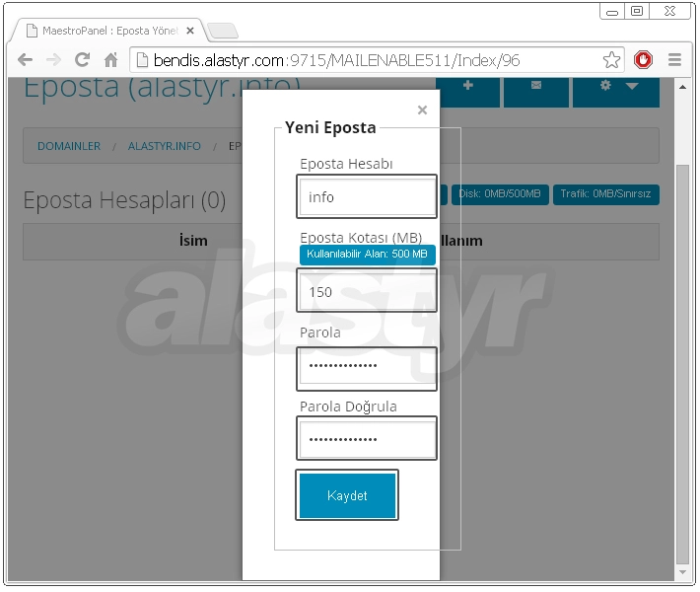700x592 pixels.
Task: Open the browser home page icon
Action: coord(110,59)
